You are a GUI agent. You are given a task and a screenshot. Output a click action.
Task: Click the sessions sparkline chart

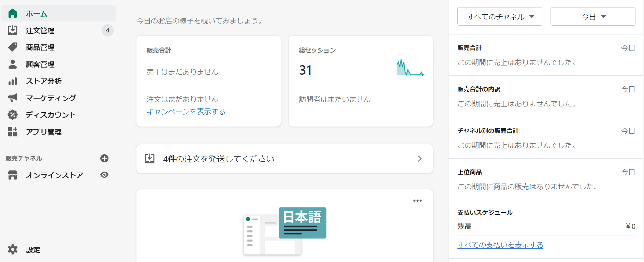pos(410,68)
